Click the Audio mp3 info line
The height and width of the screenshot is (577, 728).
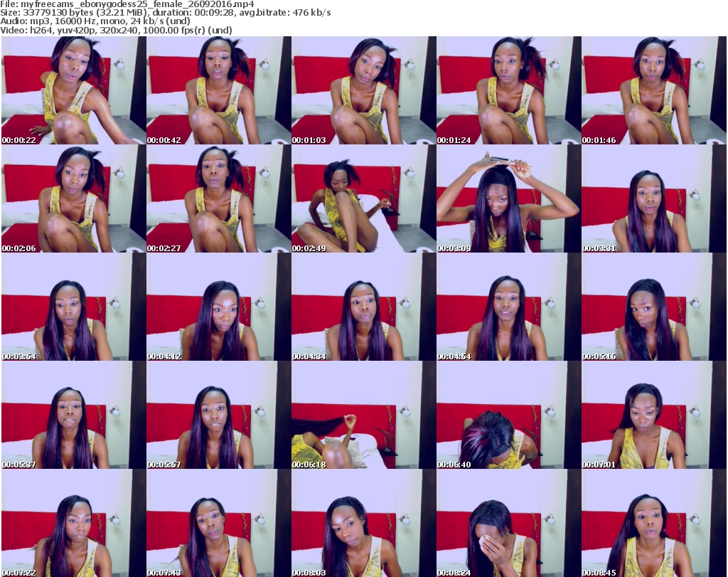(x=95, y=21)
